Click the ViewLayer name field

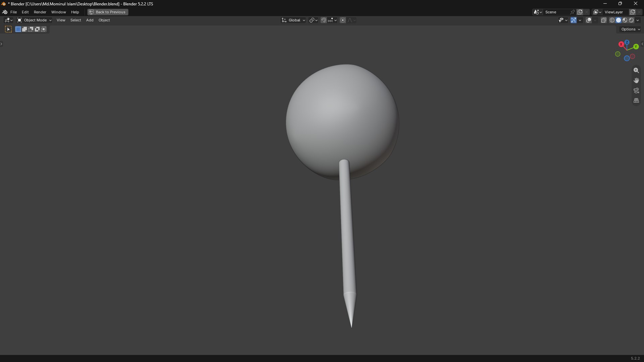tap(615, 12)
